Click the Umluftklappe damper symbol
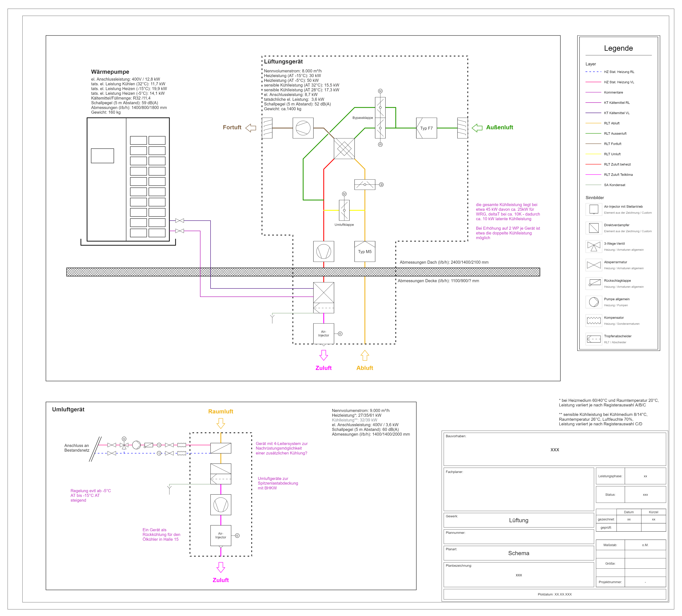This screenshot has width=682, height=616. [x=344, y=210]
